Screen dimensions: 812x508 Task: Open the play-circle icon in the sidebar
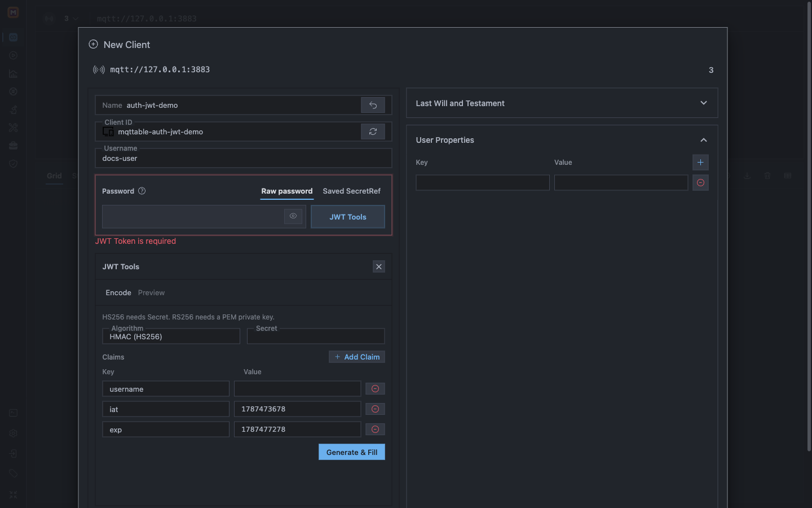tap(13, 55)
